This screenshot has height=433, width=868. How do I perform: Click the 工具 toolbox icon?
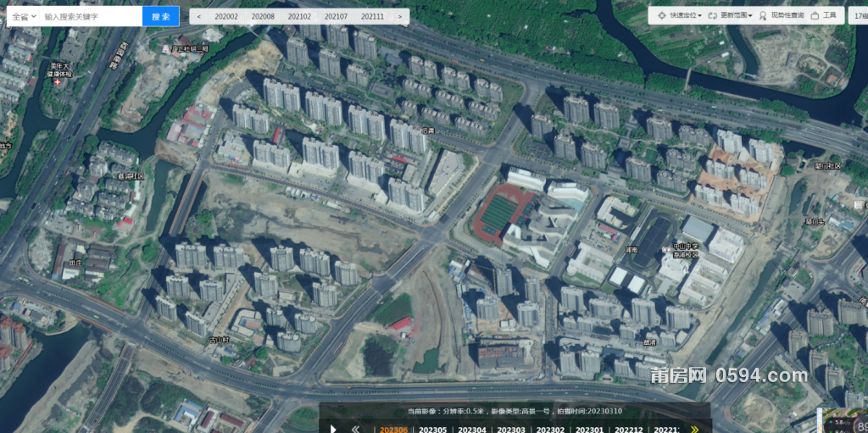pyautogui.click(x=815, y=15)
